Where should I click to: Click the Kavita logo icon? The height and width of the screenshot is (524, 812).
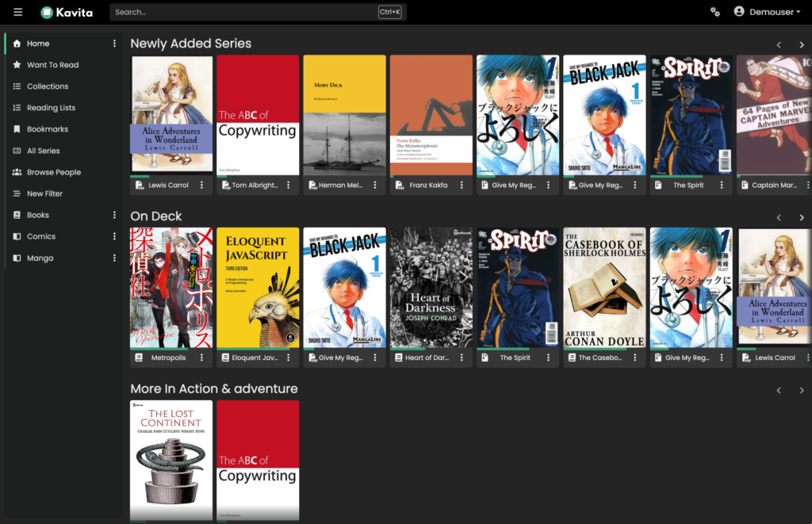pos(47,12)
